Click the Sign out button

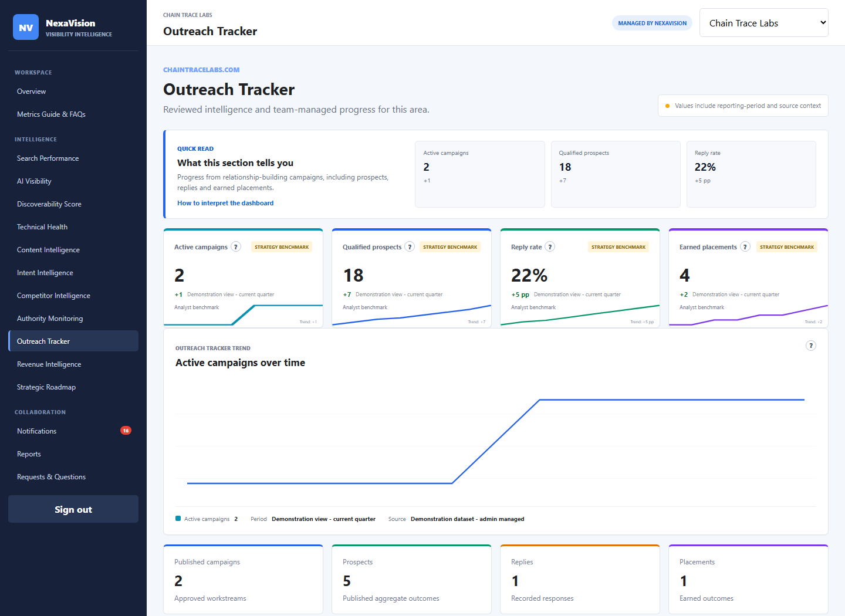coord(73,509)
